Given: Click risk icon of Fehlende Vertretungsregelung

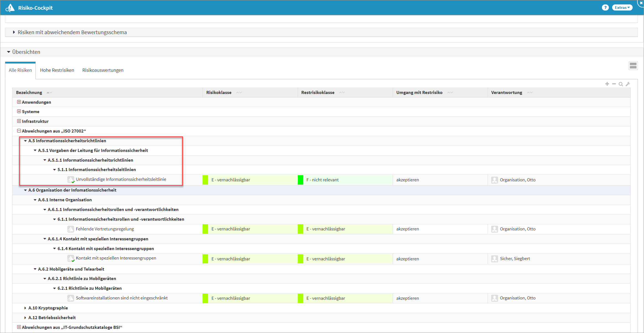Looking at the screenshot, I should 71,229.
